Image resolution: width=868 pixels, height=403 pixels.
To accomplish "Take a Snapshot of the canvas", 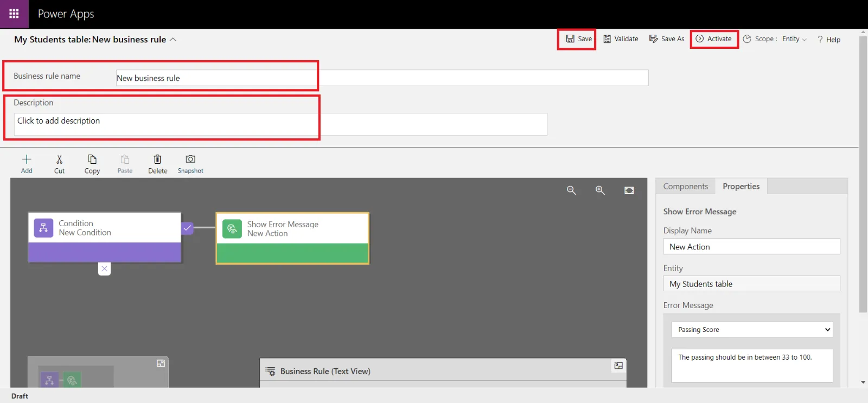I will 190,164.
